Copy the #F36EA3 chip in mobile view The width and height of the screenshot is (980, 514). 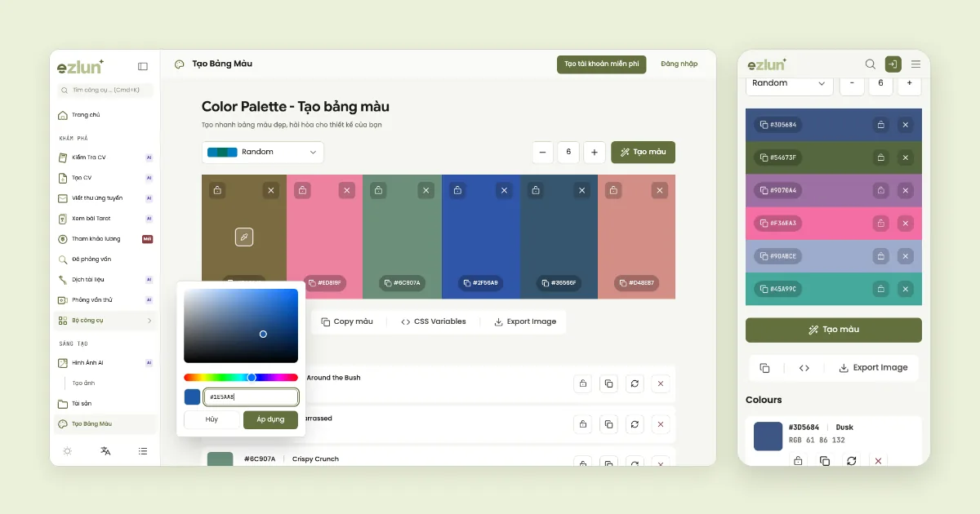point(777,223)
